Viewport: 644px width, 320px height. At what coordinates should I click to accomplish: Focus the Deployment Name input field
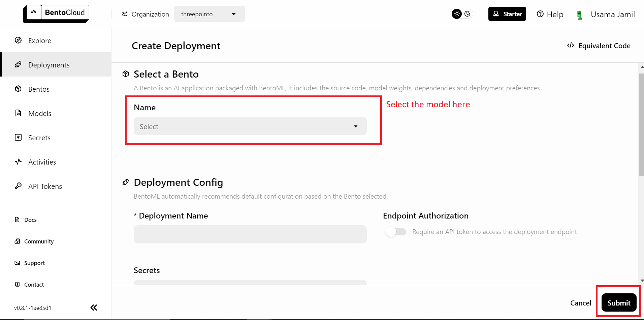[250, 234]
